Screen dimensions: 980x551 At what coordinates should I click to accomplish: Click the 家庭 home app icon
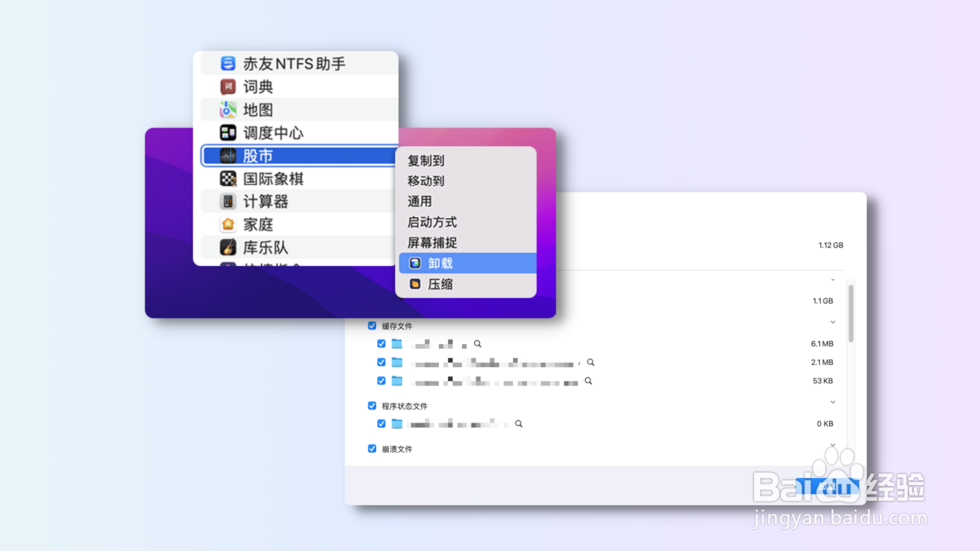click(228, 224)
